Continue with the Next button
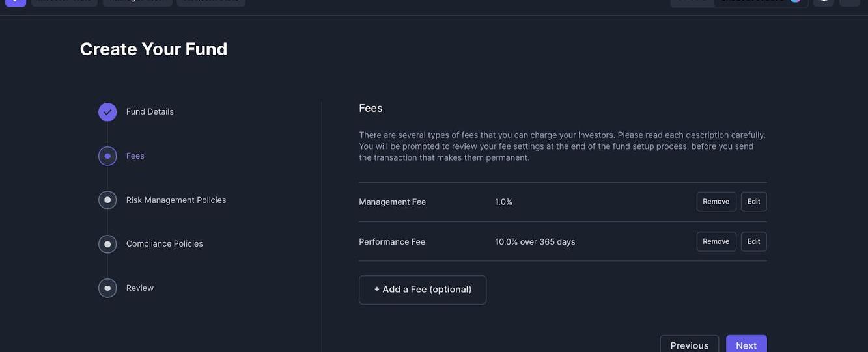The image size is (868, 352). tap(746, 344)
